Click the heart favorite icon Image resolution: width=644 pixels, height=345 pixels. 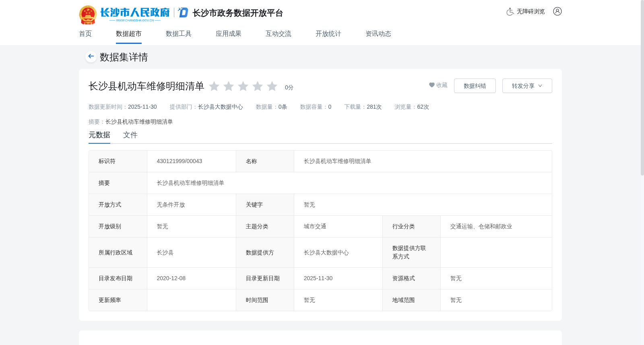(x=432, y=85)
